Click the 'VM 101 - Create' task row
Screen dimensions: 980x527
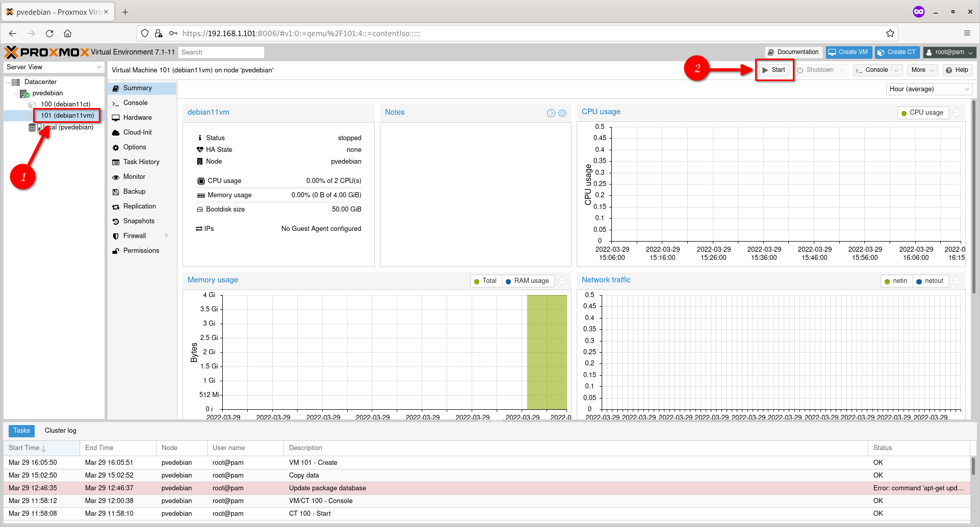[x=487, y=463]
